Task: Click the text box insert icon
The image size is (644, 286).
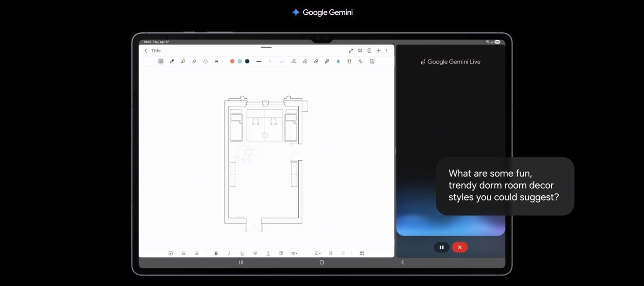Action: coord(349,61)
